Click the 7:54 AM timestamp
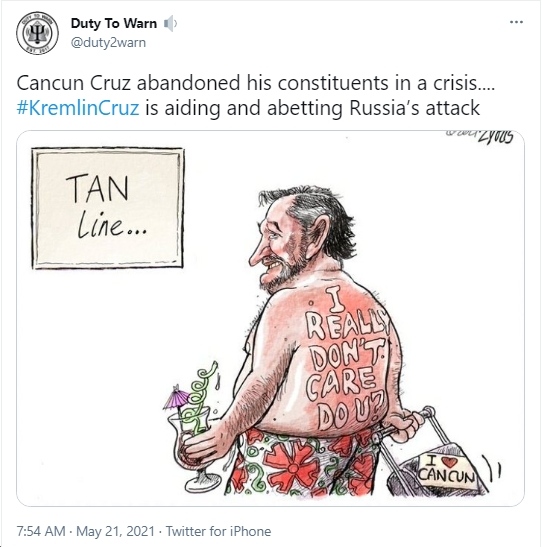This screenshot has height=547, width=542. pyautogui.click(x=41, y=531)
